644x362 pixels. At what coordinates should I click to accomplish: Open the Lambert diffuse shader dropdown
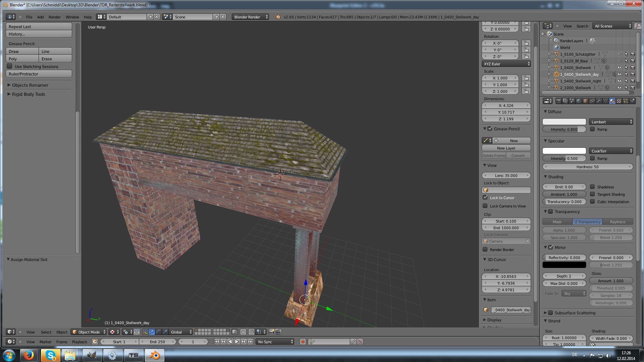611,122
